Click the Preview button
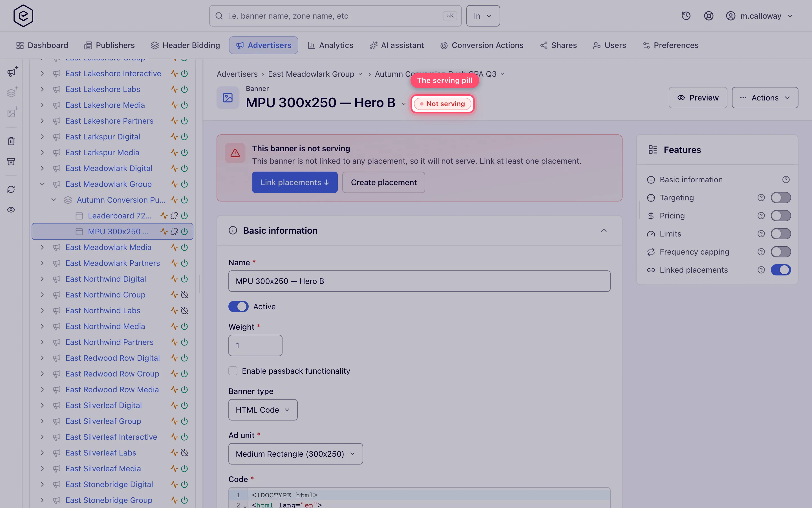 click(x=698, y=98)
